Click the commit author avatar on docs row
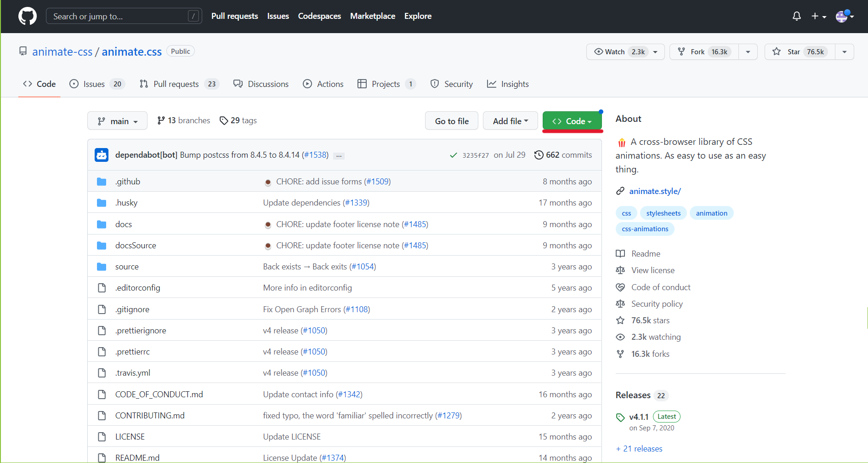This screenshot has height=463, width=868. click(268, 225)
